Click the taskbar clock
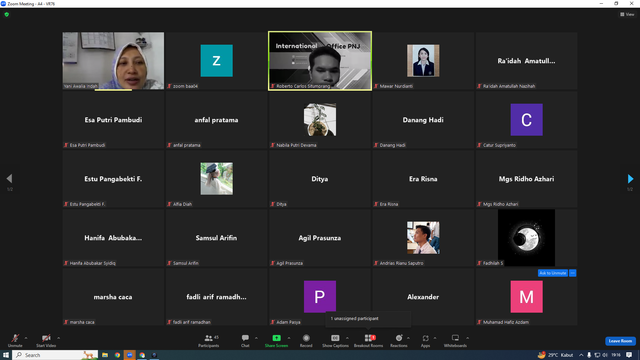Image resolution: width=640 pixels, height=360 pixels. click(x=616, y=355)
